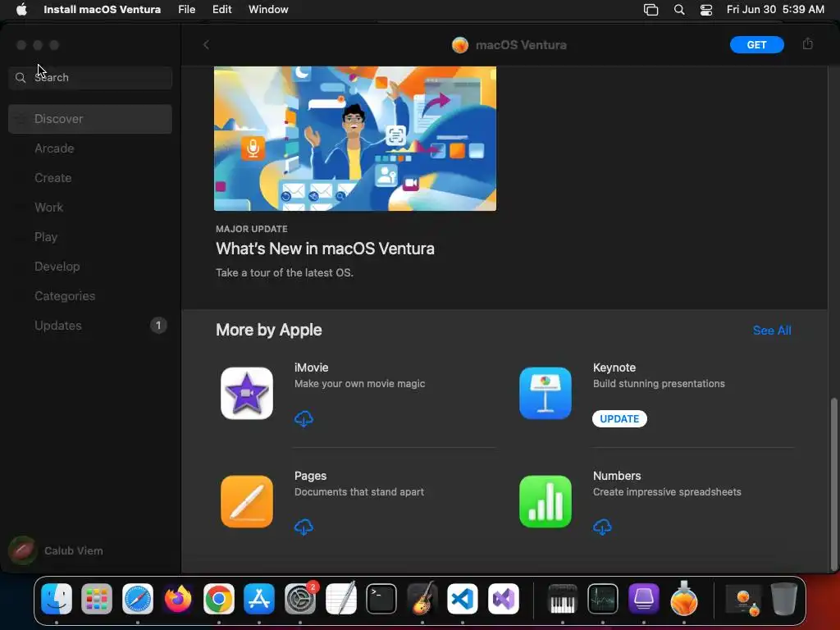840x630 pixels.
Task: Open the recent window thumbnail in the Dock
Action: 743,599
